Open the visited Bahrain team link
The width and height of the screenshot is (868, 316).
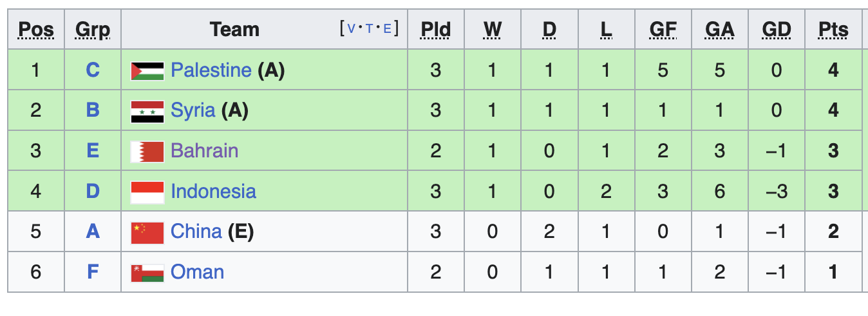(x=205, y=151)
